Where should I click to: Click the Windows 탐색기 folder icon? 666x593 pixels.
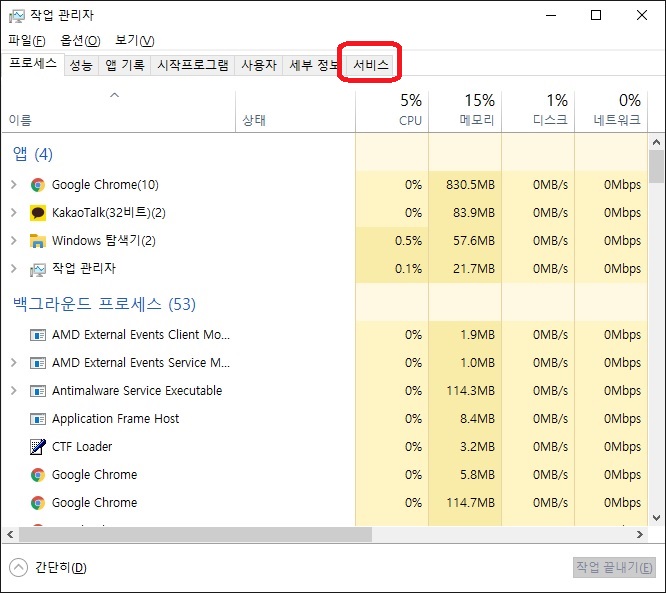tap(37, 241)
